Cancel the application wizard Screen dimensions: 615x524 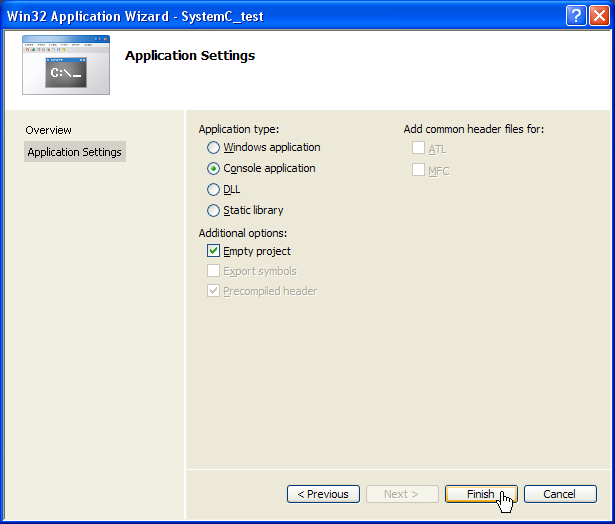(x=559, y=494)
